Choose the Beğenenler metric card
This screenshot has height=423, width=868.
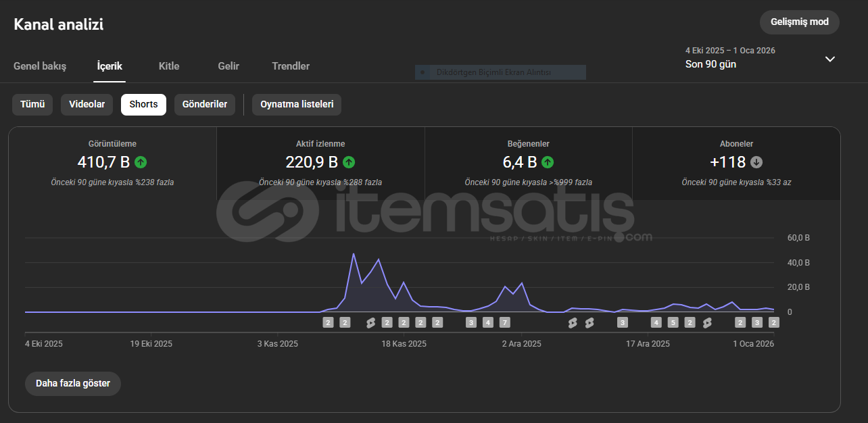(x=528, y=163)
